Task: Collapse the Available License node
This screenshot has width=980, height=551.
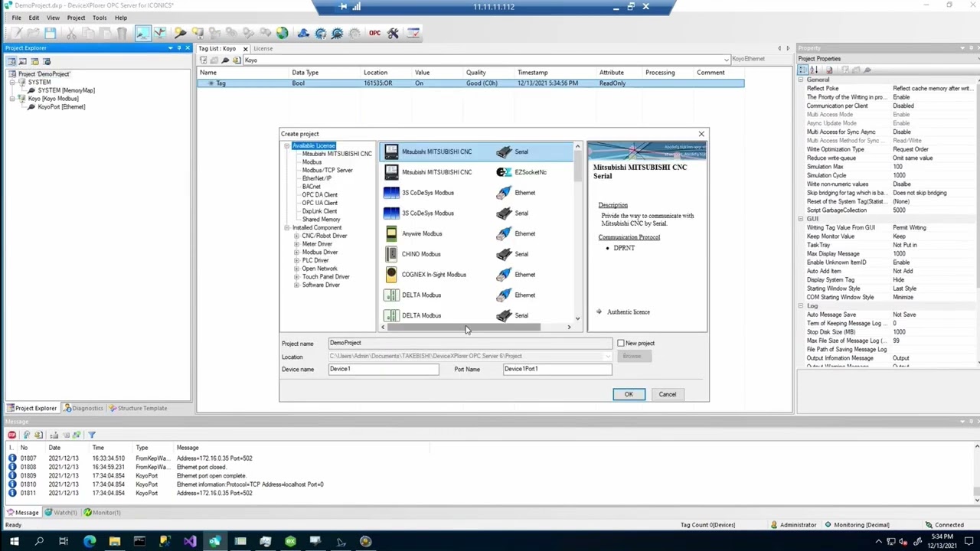Action: pos(286,145)
